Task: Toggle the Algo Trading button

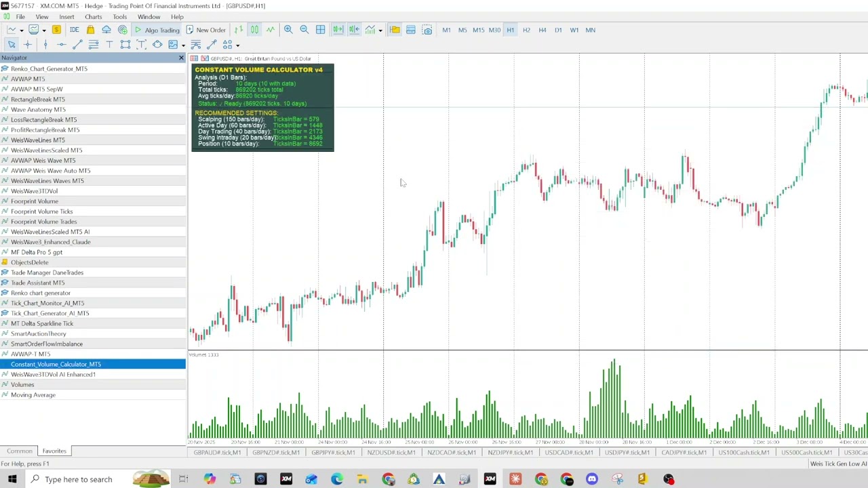Action: [157, 30]
